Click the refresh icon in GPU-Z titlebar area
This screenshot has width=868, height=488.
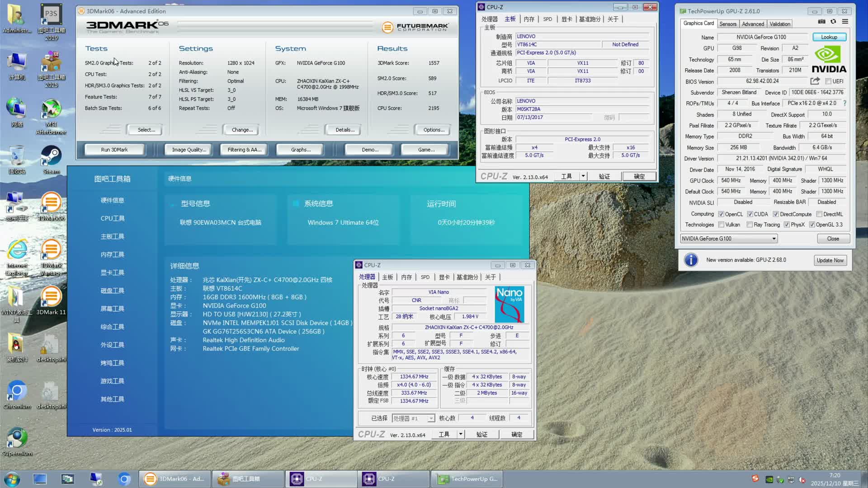click(833, 22)
